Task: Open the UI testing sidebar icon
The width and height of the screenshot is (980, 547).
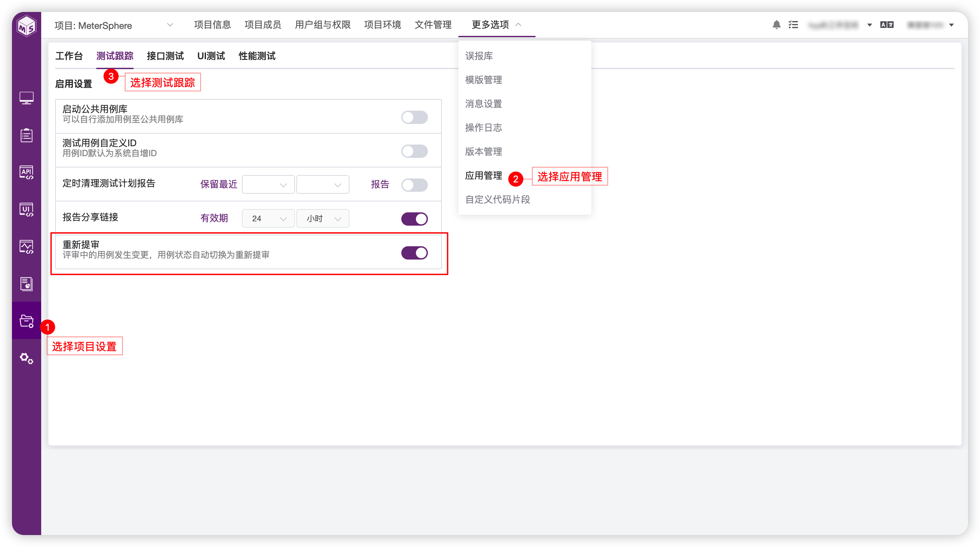Action: click(26, 209)
